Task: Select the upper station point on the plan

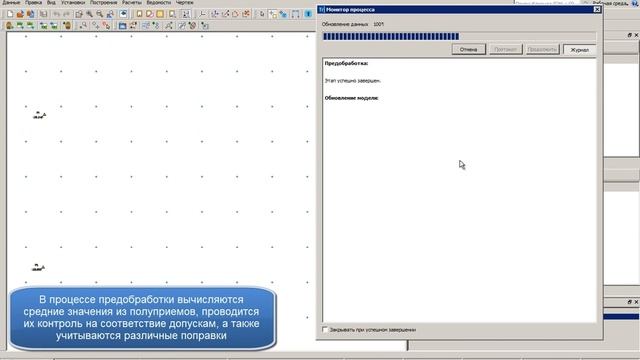Action: coord(39,115)
